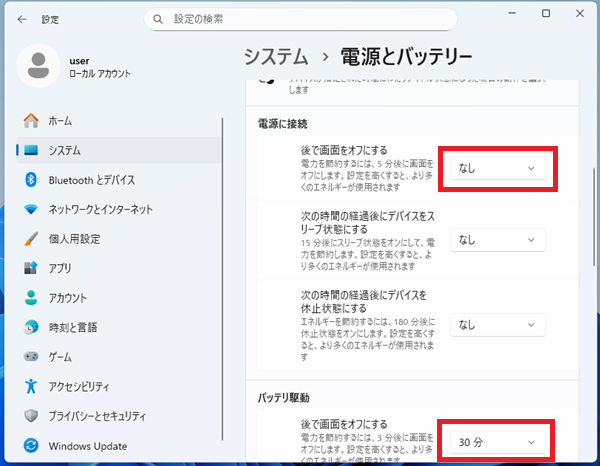This screenshot has width=600, height=466.
Task: Minimize the Settings window
Action: (512, 13)
